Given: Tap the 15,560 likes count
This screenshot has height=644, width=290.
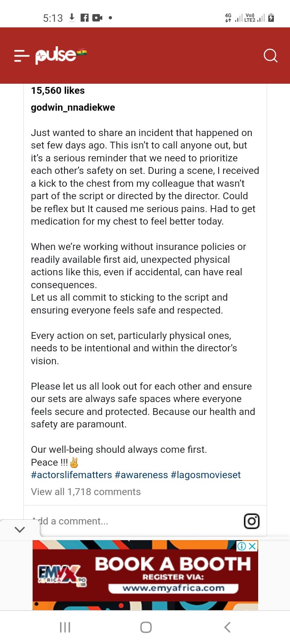Looking at the screenshot, I should [58, 91].
